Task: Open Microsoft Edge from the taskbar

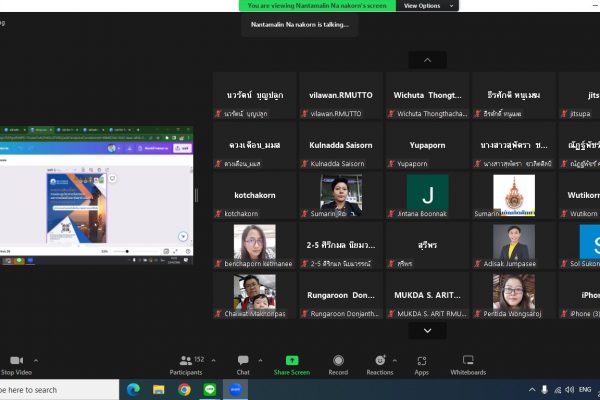Action: click(x=133, y=390)
